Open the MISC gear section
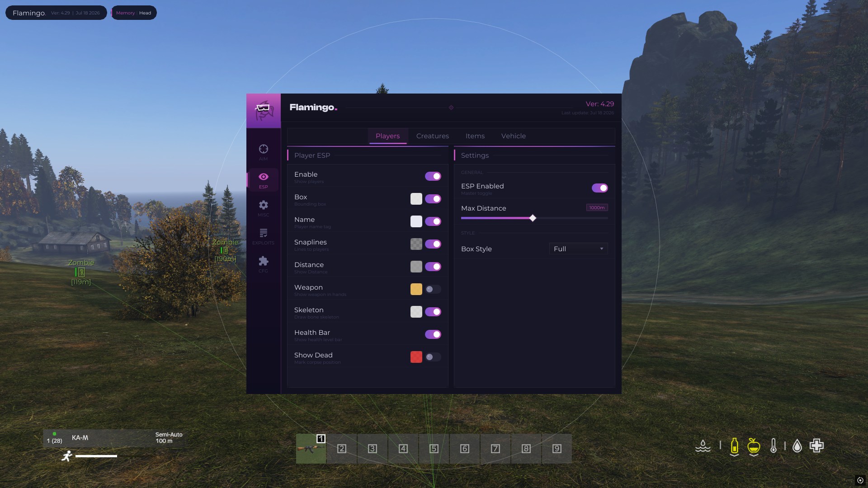The image size is (868, 488). [263, 208]
